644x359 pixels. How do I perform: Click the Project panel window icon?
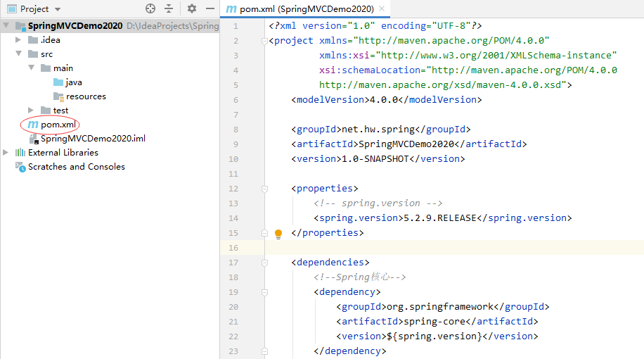point(12,8)
